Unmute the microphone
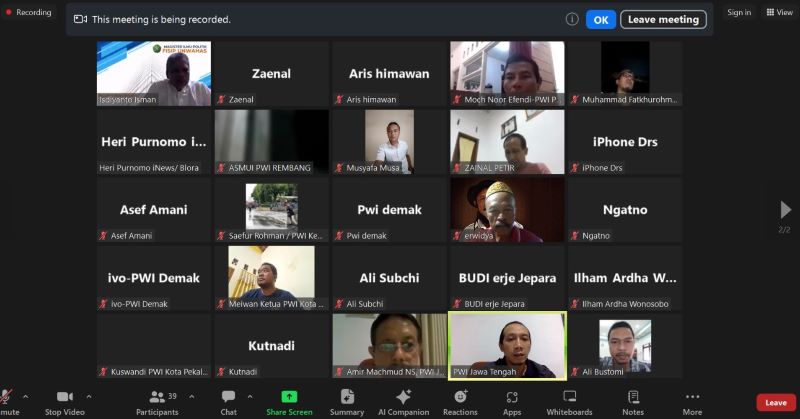Screen dimensions: 800x419 (8, 401)
